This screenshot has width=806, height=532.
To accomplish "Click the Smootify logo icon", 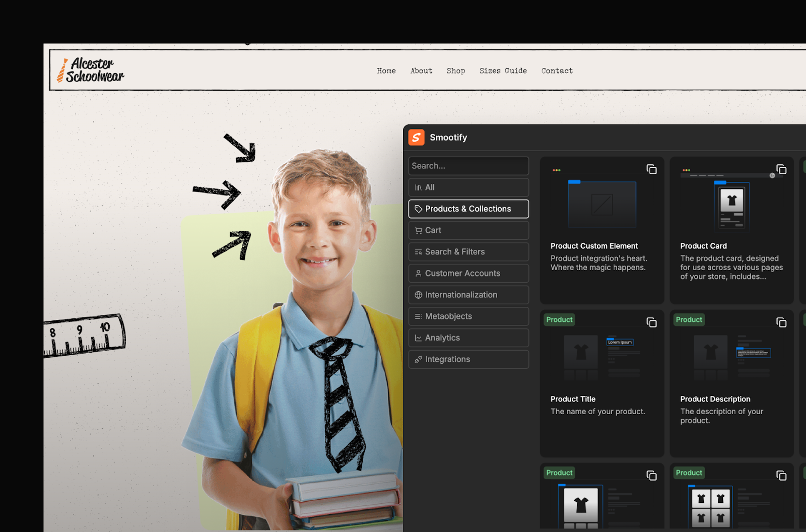I will pos(416,138).
